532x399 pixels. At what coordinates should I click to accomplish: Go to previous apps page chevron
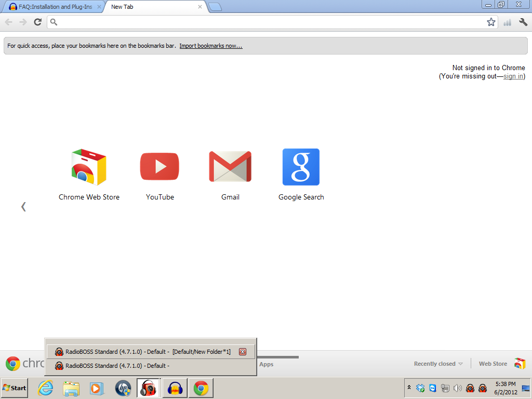pyautogui.click(x=23, y=207)
